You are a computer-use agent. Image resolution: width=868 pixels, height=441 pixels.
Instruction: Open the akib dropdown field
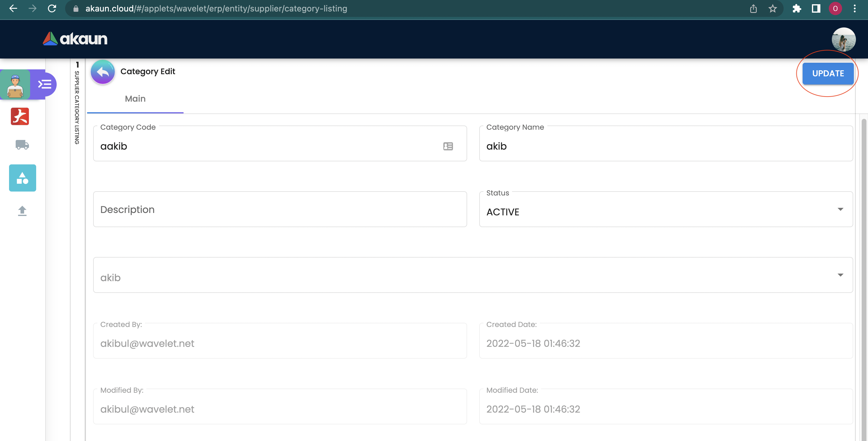click(x=840, y=275)
